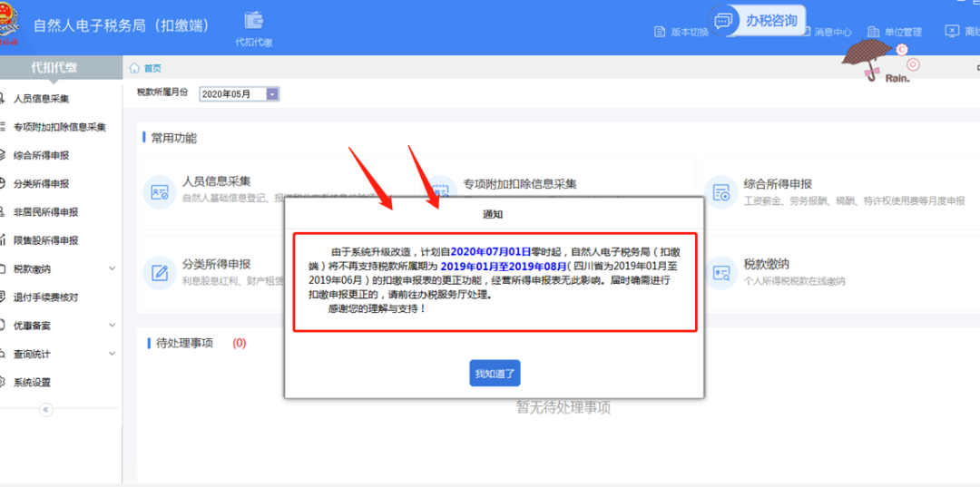This screenshot has width=980, height=487.
Task: Open the 代扣代缴 wallet icon in header
Action: (x=253, y=21)
